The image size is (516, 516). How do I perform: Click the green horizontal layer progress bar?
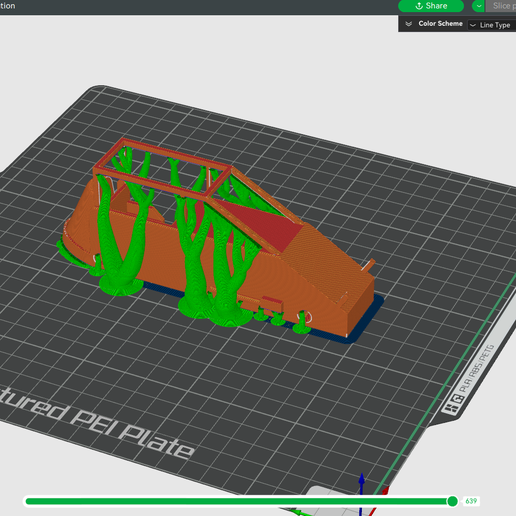pos(238,501)
